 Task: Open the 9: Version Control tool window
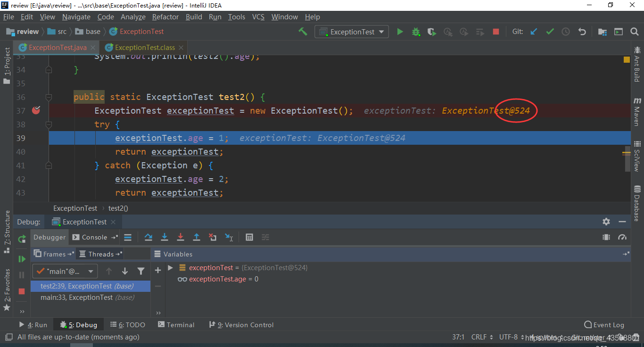[241, 325]
